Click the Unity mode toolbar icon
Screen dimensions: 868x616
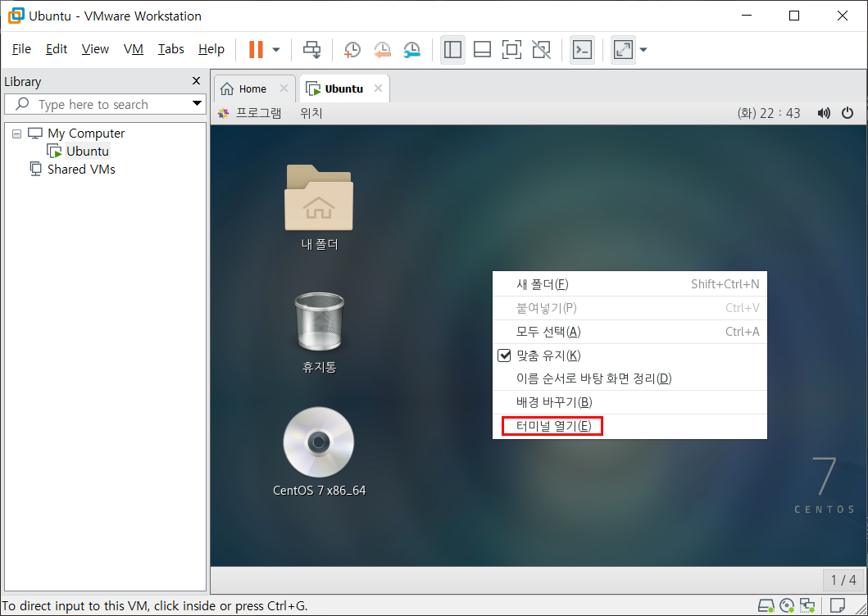coord(541,49)
